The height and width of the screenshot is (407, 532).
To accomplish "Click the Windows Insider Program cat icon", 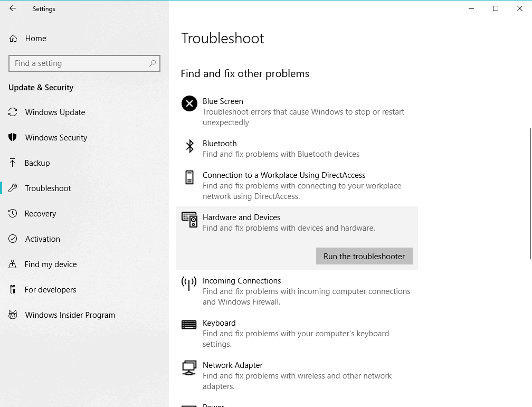I will tap(13, 315).
